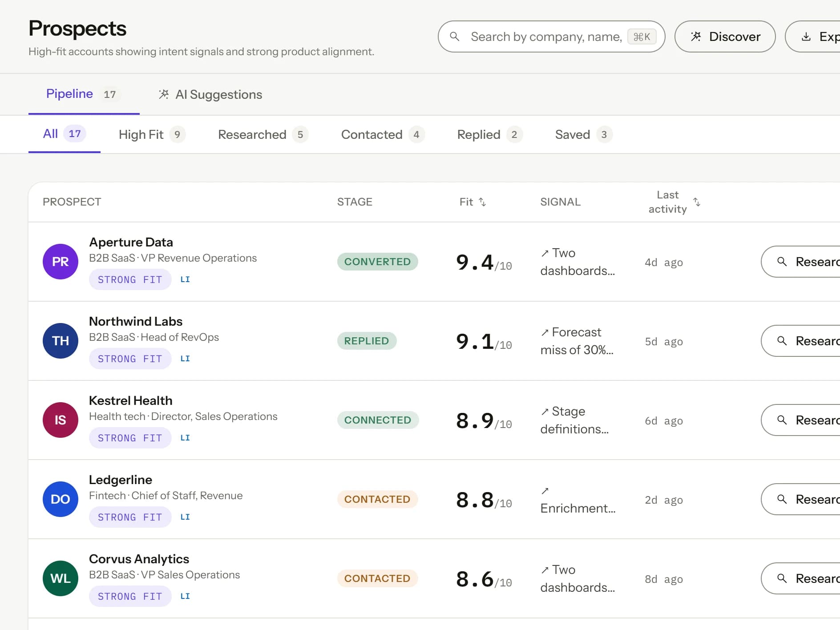This screenshot has height=630, width=840.
Task: Click the '2d ago' activity value
Action: [664, 500]
